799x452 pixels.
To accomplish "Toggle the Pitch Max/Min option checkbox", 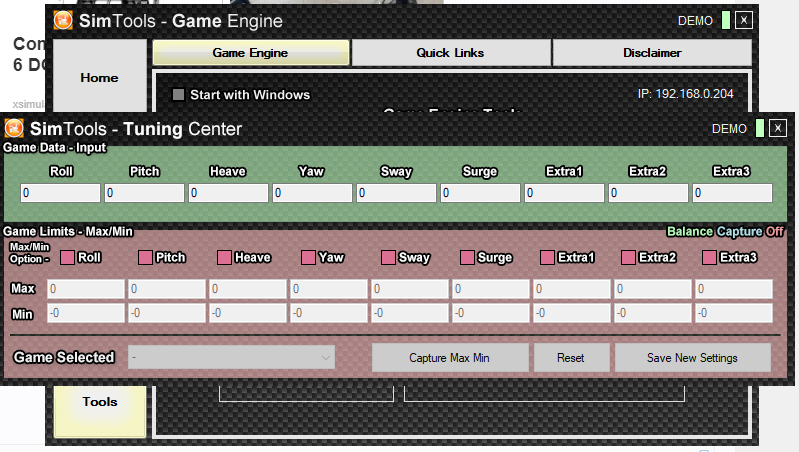I will pos(145,257).
